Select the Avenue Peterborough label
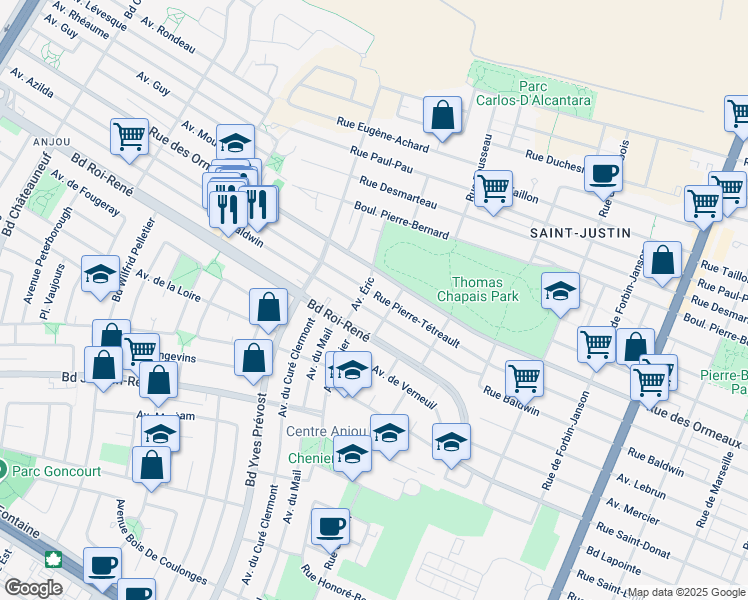Screen dimensions: 748x600 [48, 255]
